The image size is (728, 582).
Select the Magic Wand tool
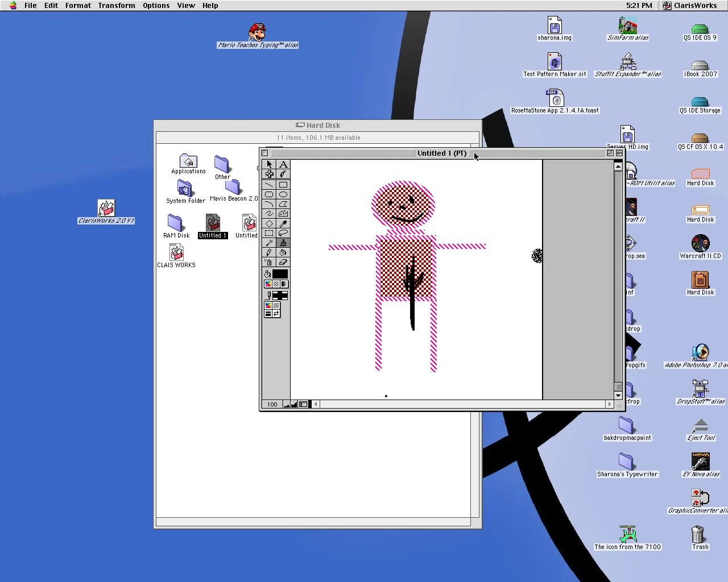(269, 243)
